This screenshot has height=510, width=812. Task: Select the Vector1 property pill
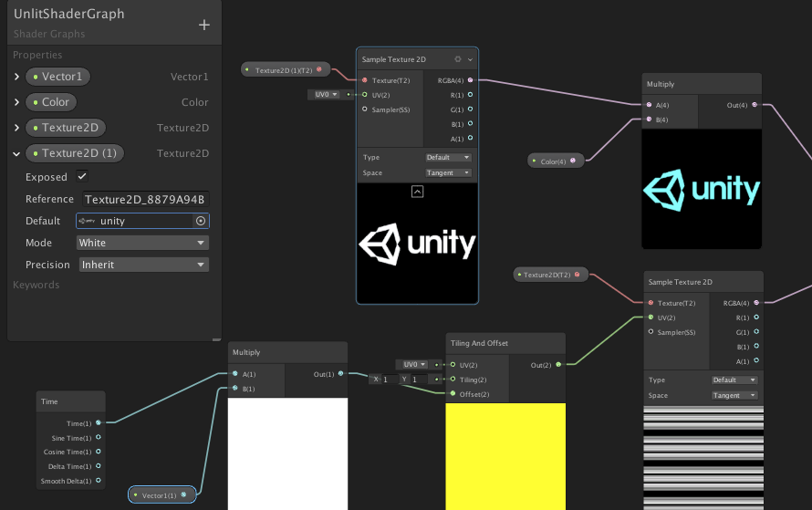pyautogui.click(x=58, y=77)
